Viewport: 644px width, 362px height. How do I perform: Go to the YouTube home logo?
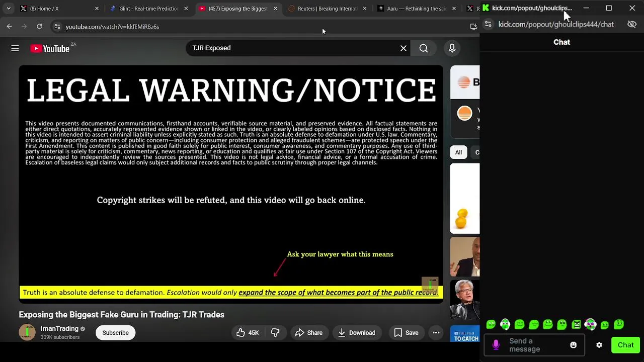coord(50,48)
